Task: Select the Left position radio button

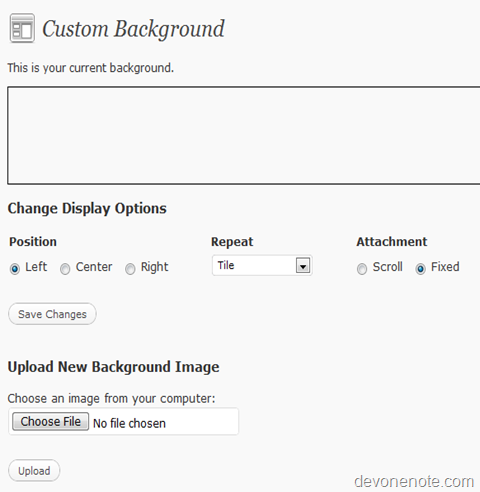Action: (15, 268)
